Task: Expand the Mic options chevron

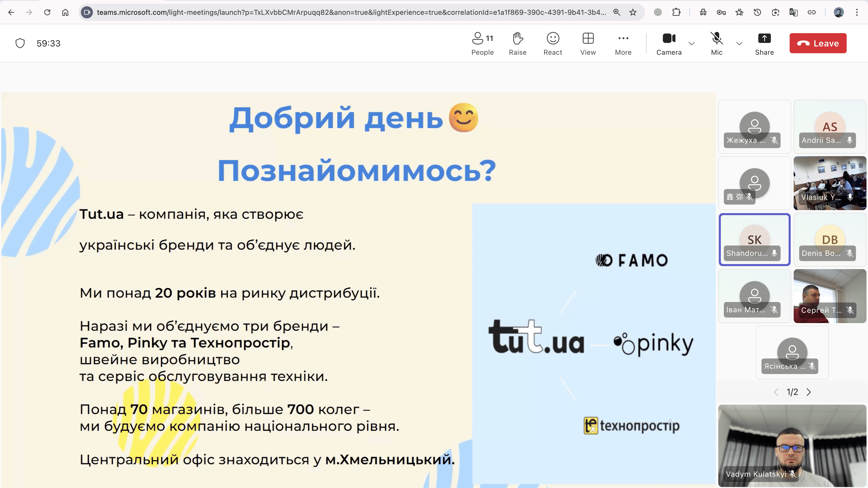Action: pyautogui.click(x=739, y=43)
